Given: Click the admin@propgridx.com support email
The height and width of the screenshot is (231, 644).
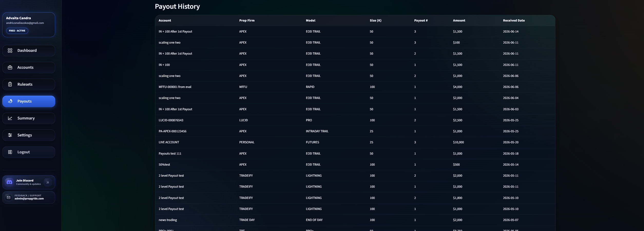Looking at the screenshot, I should [29, 199].
